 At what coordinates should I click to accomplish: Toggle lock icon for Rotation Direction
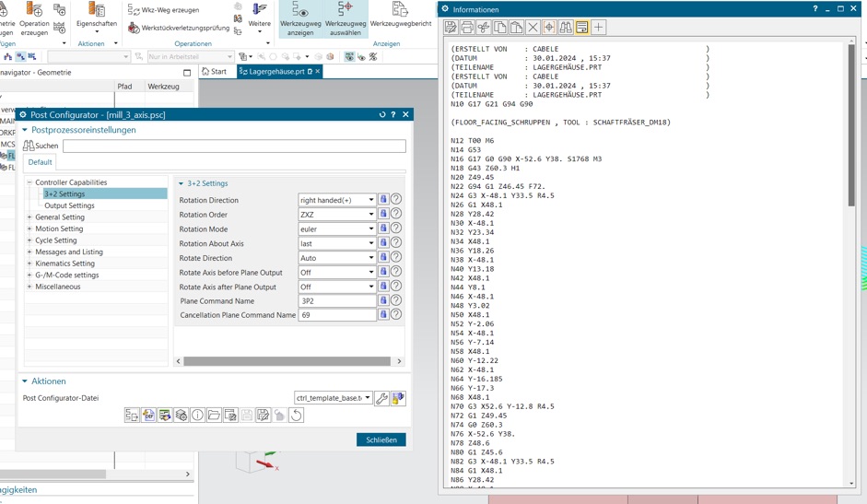coord(383,200)
